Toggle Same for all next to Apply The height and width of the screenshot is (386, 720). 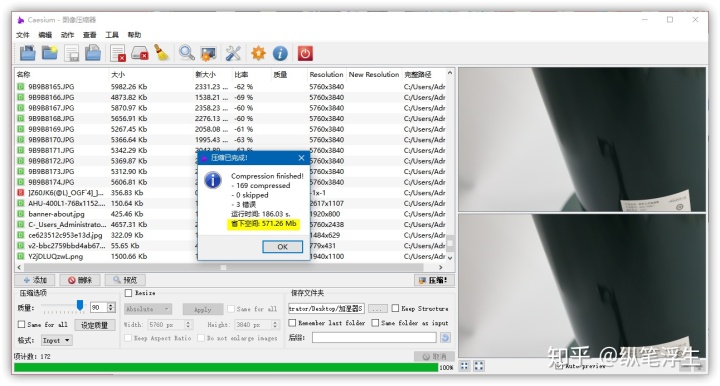click(x=231, y=309)
